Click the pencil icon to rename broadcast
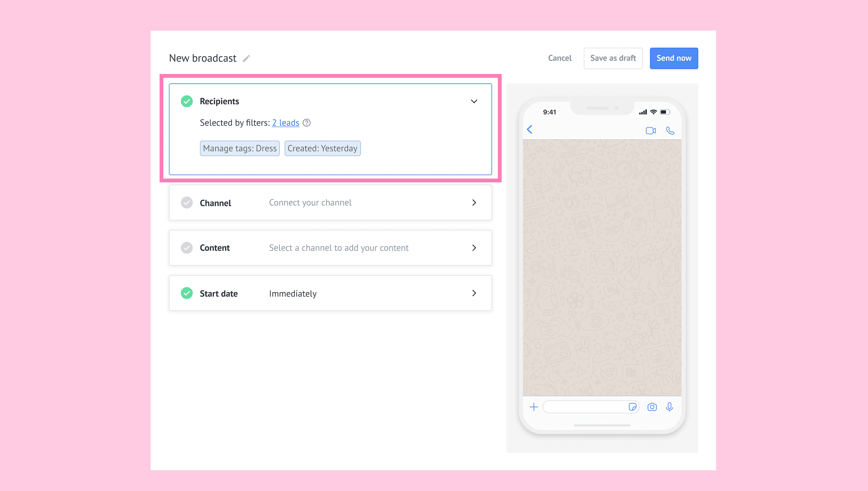Image resolution: width=868 pixels, height=491 pixels. click(x=246, y=58)
